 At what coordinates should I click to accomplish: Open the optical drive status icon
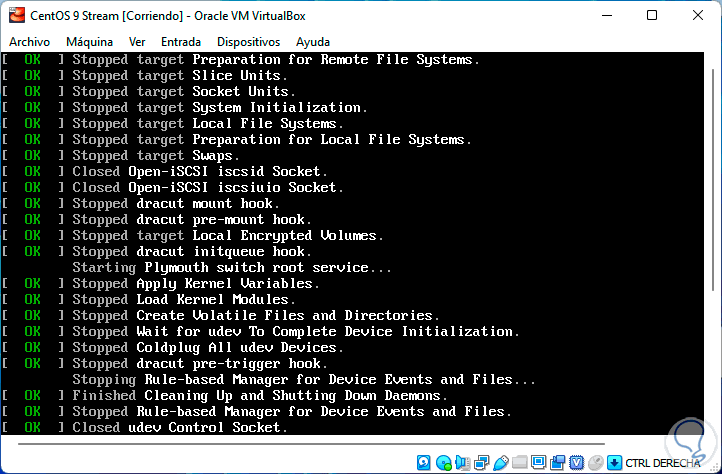443,462
